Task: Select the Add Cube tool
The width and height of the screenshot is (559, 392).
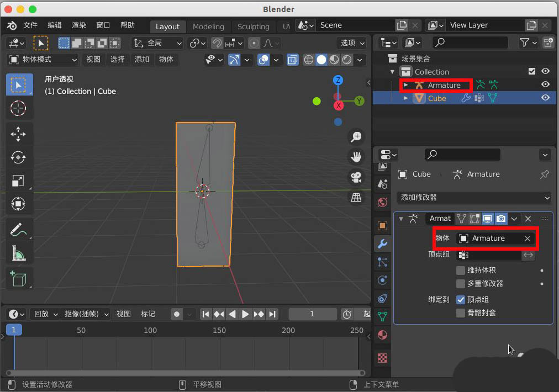Action: (x=18, y=279)
